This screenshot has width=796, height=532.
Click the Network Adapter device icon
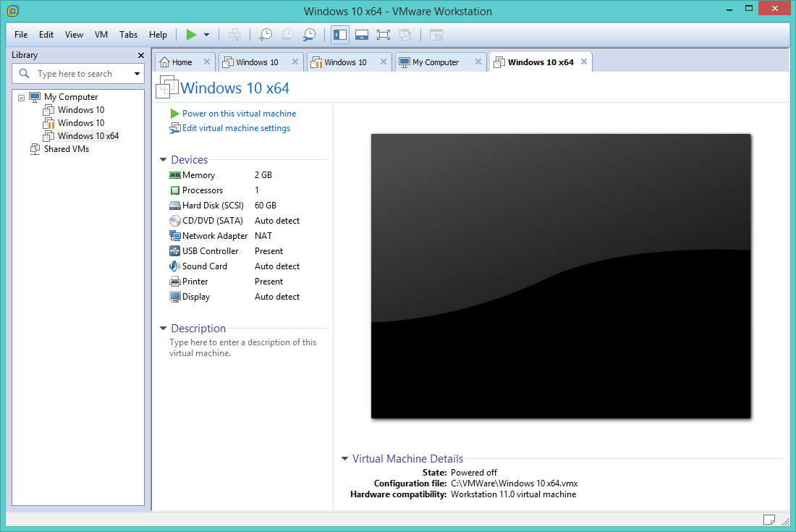(174, 236)
